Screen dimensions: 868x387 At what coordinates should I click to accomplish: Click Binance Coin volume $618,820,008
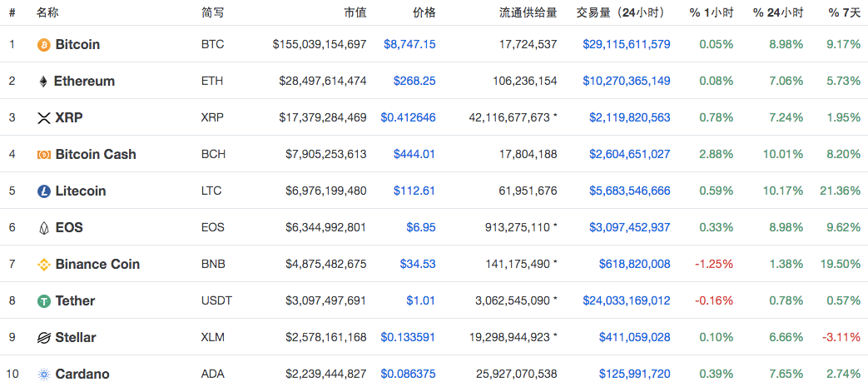(635, 264)
